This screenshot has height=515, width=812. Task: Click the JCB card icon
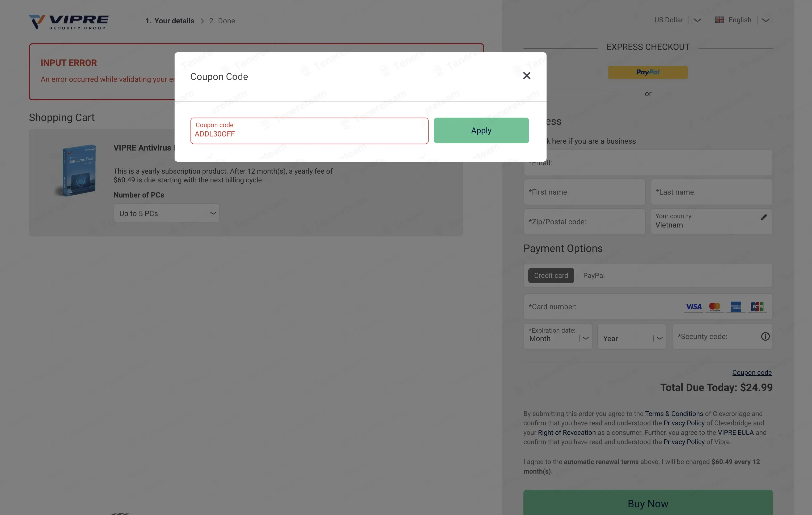757,307
